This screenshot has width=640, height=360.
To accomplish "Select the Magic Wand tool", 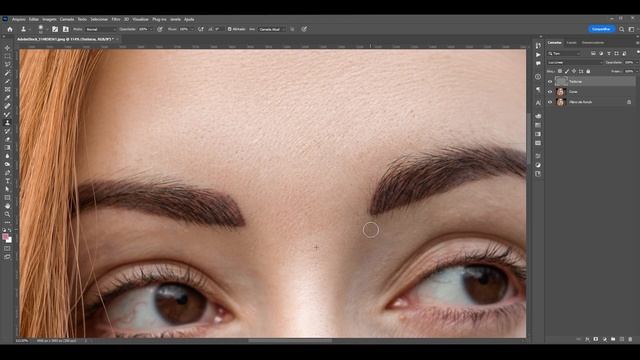I will click(x=7, y=73).
